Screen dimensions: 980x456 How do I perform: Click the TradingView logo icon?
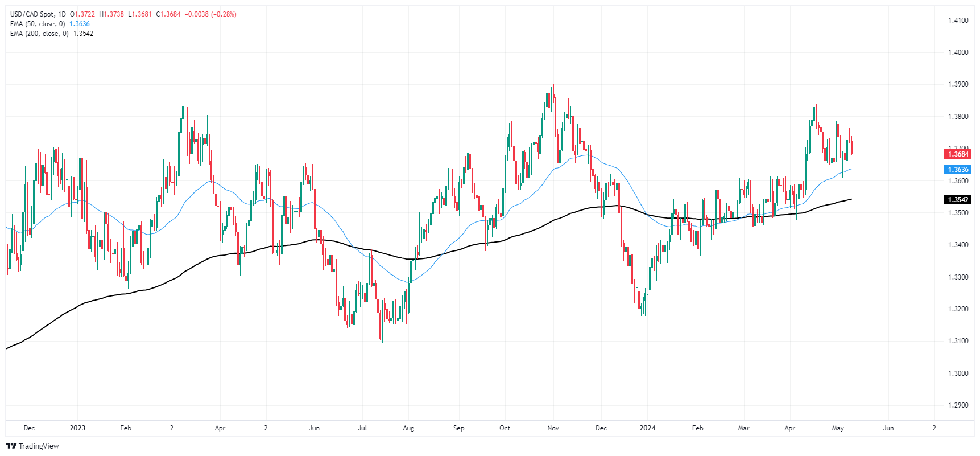point(11,446)
